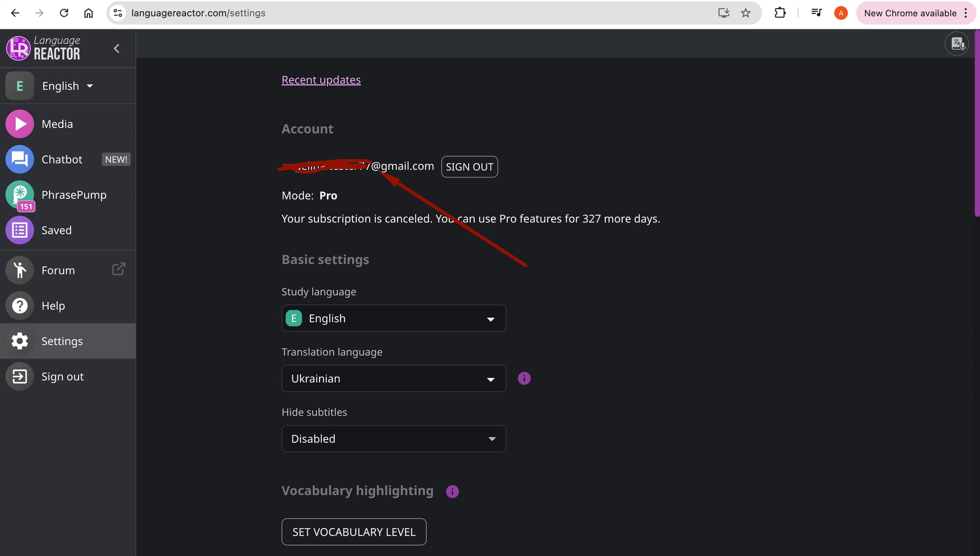
Task: Click the info icon beside Translation language
Action: pos(524,378)
